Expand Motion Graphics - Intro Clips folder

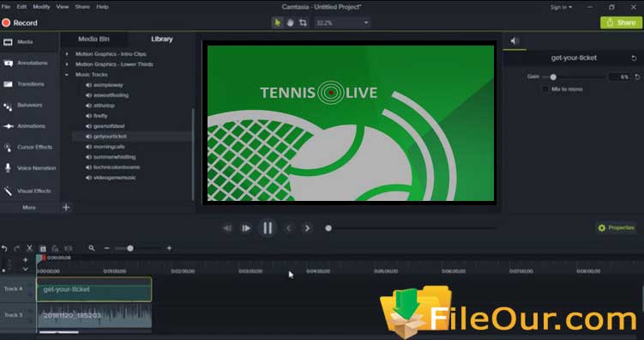click(67, 54)
